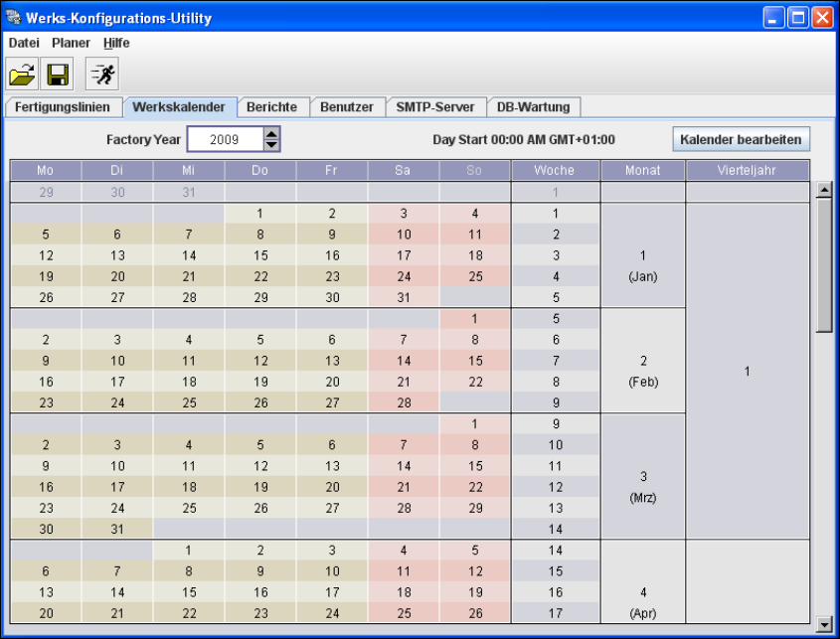Viewport: 840px width, 639px height.
Task: Decrease Factory Year with down arrow
Action: (x=272, y=145)
